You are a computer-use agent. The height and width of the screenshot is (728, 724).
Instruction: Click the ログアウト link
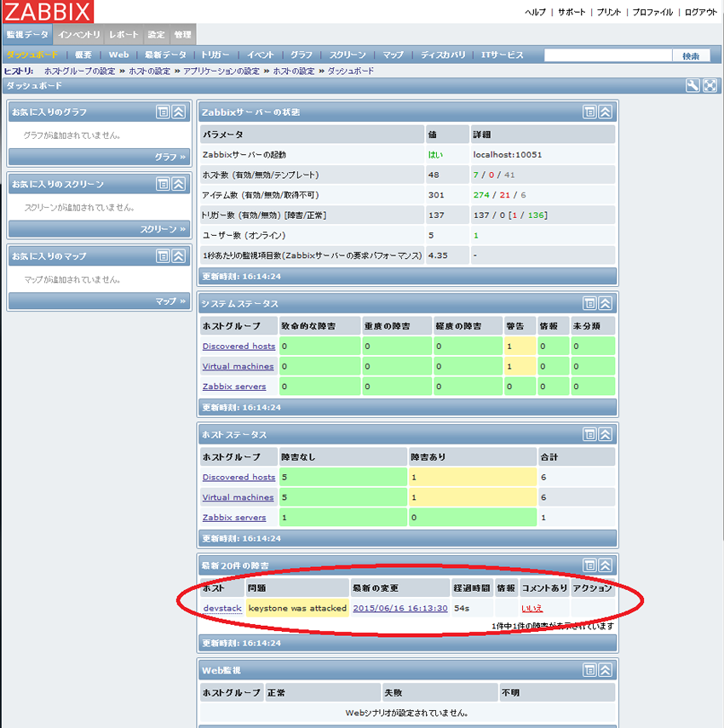coord(701,12)
